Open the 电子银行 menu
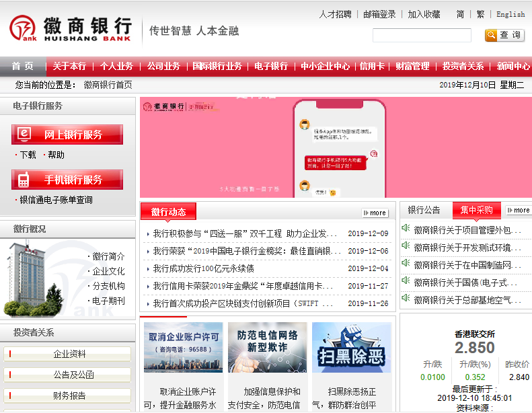The width and height of the screenshot is (532, 413). tap(271, 66)
